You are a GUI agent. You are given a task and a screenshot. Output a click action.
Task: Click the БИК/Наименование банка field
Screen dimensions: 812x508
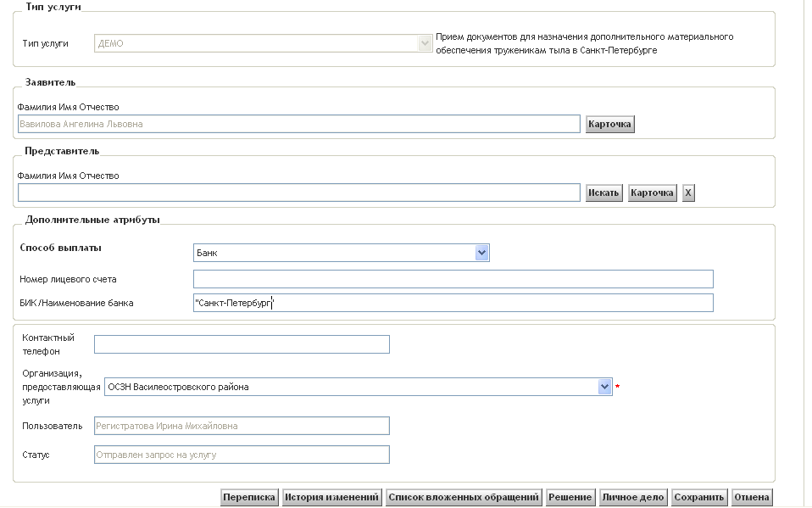(x=453, y=303)
